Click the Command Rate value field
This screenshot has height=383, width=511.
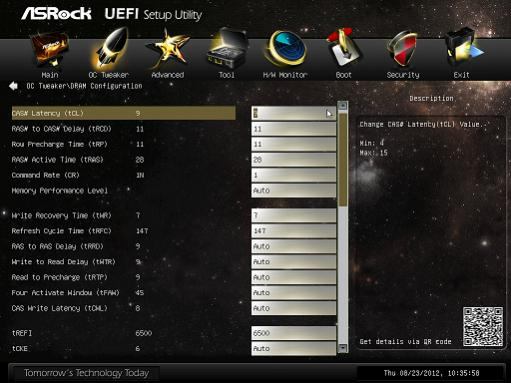294,175
